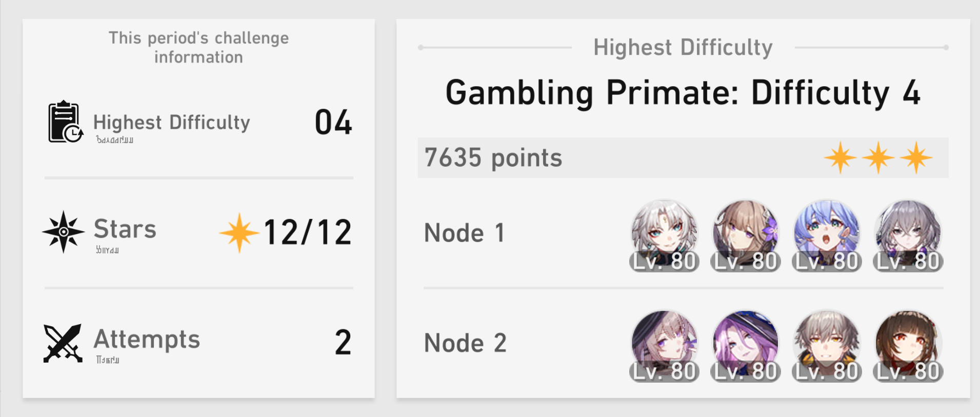Click the black compass Stars icon
Image resolution: width=980 pixels, height=417 pixels.
point(64,232)
